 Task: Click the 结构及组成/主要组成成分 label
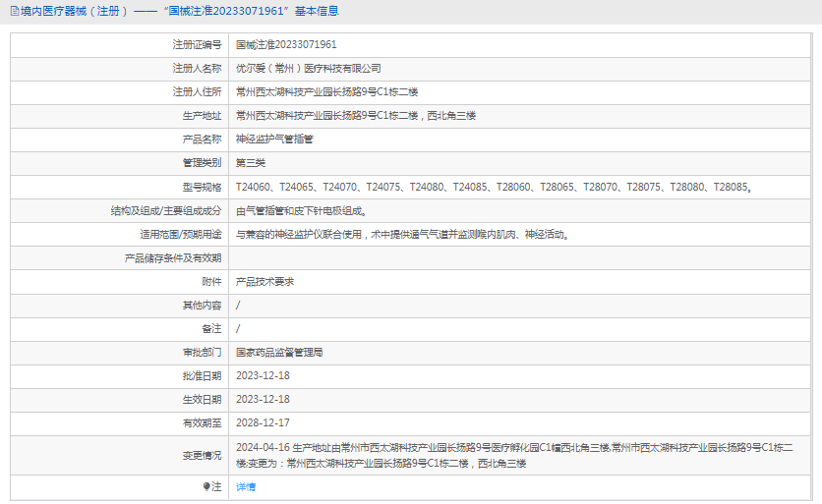point(166,210)
